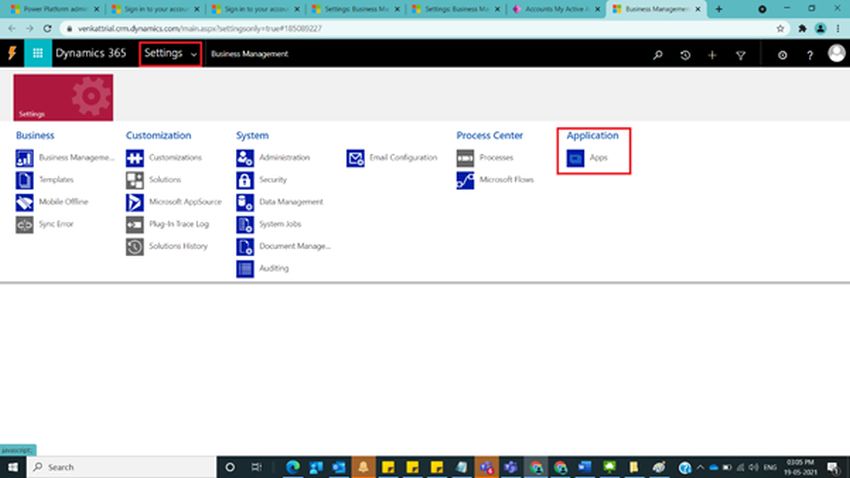
Task: Open Email Configuration settings
Action: click(x=402, y=158)
